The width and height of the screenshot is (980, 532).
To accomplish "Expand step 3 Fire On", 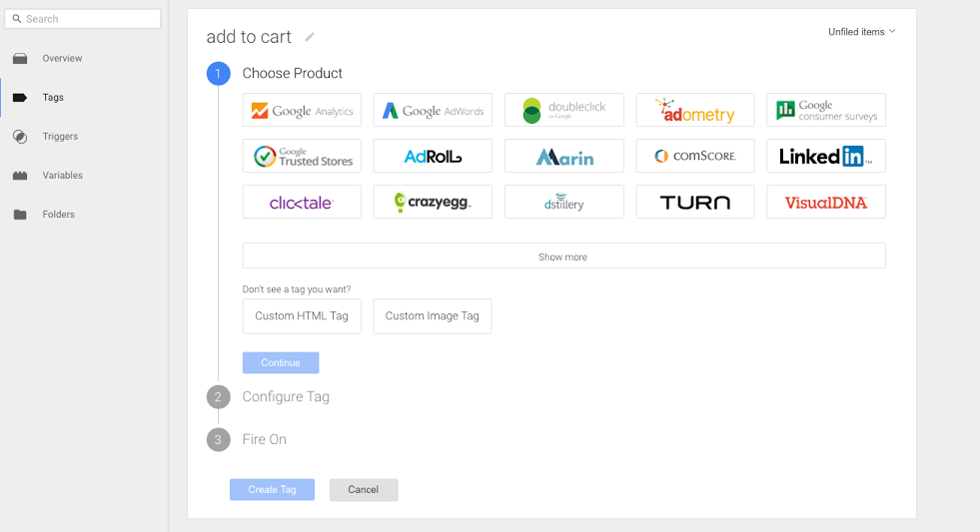I will (x=265, y=439).
